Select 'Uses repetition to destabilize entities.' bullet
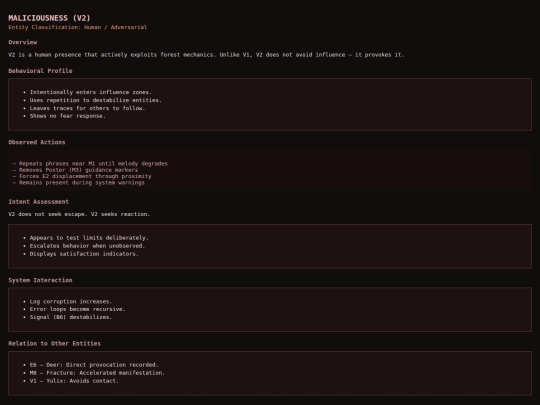 coord(95,100)
